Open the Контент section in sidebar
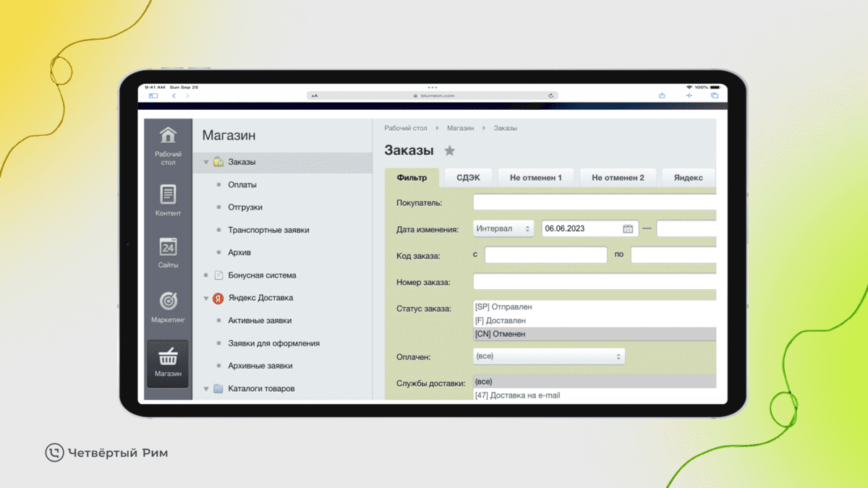The height and width of the screenshot is (488, 868). point(168,200)
